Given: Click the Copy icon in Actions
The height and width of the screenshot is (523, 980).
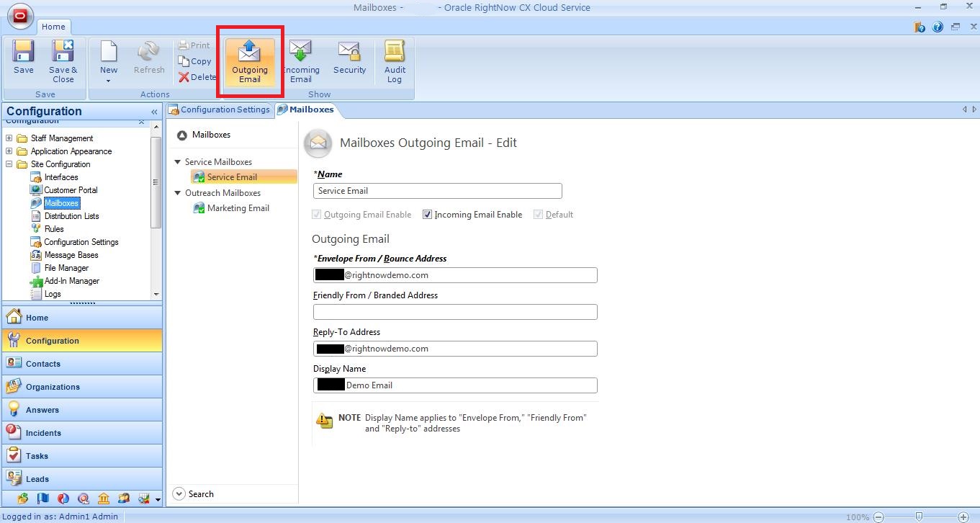Looking at the screenshot, I should click(184, 61).
